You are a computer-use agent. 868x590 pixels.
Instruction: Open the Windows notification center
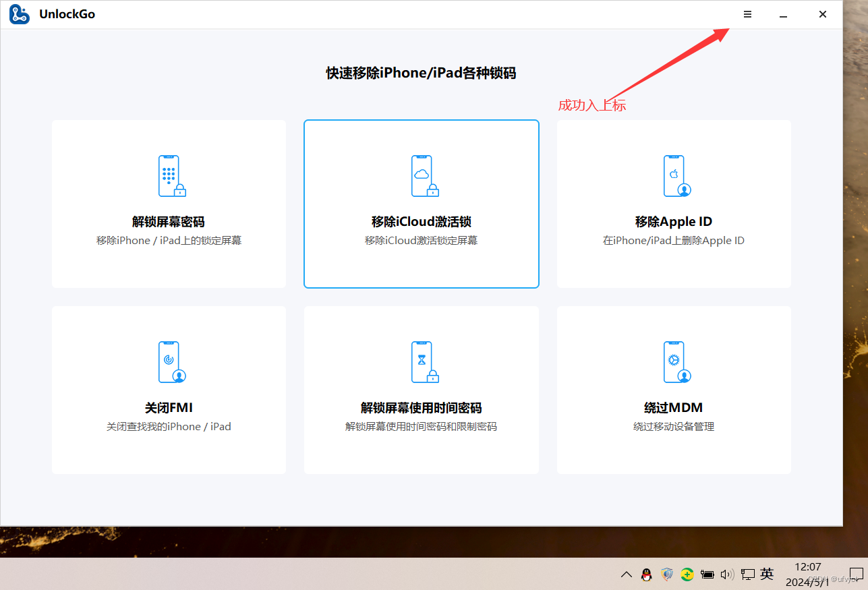point(856,574)
